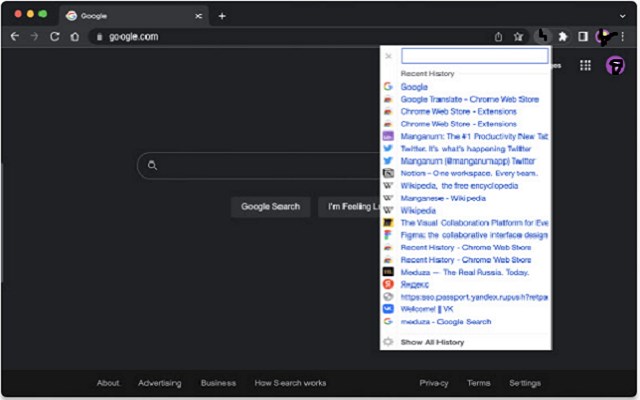Bookmark this tab with the star icon

(518, 37)
